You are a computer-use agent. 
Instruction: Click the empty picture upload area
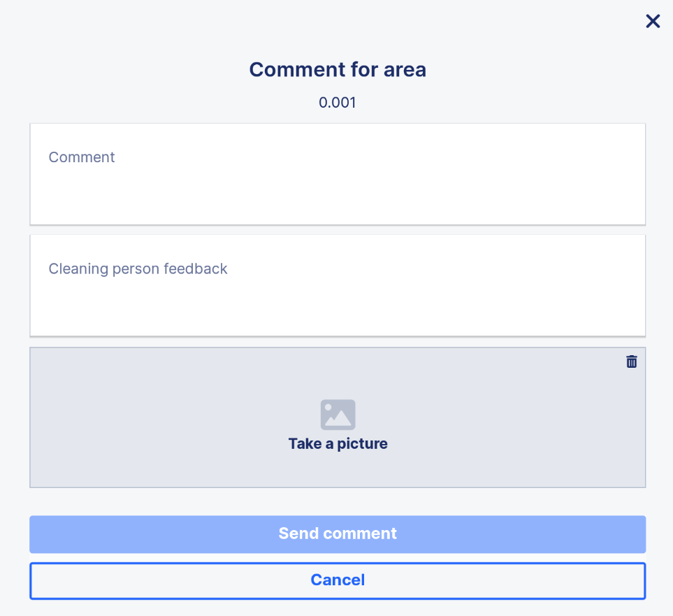coord(338,417)
